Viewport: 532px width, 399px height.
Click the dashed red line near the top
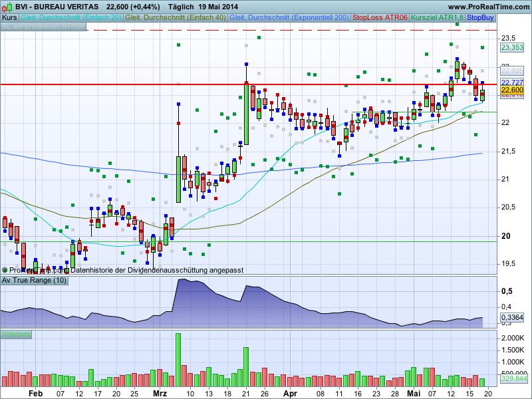292,30
